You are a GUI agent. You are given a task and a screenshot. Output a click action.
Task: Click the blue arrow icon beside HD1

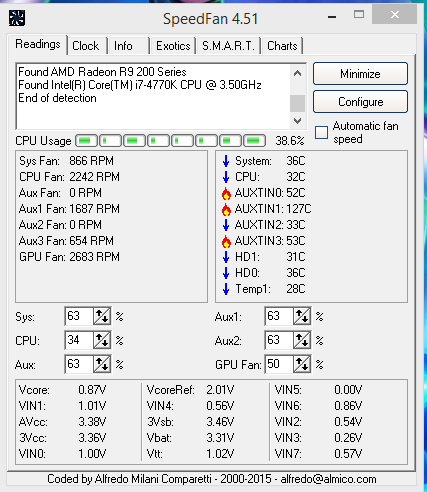(226, 257)
